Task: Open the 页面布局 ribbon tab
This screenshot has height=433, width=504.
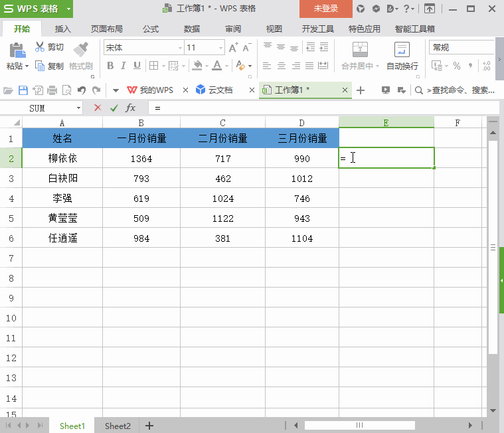Action: pos(107,29)
